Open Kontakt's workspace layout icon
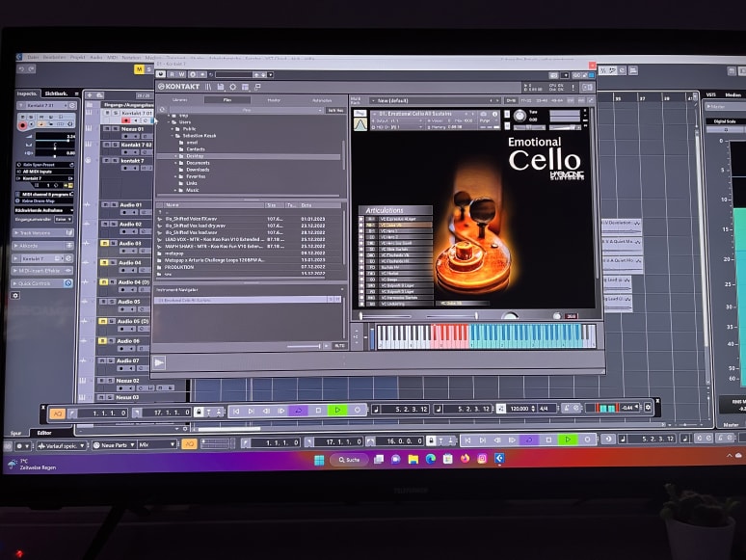The image size is (746, 560). click(x=246, y=87)
